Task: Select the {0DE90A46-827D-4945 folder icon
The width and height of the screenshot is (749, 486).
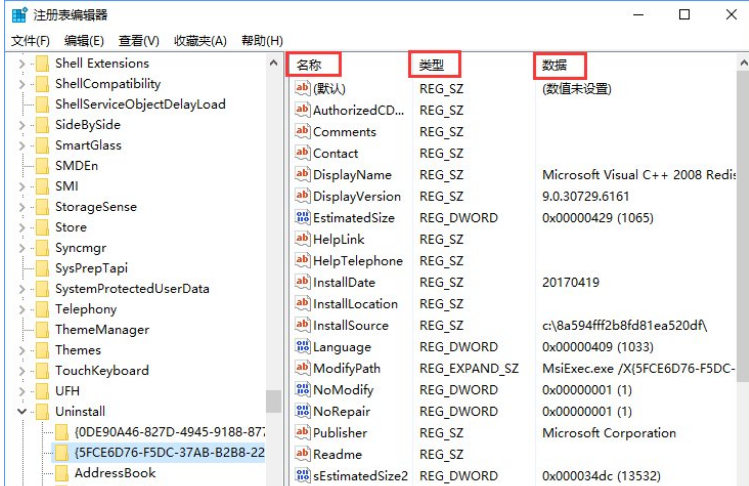Action: coord(62,432)
